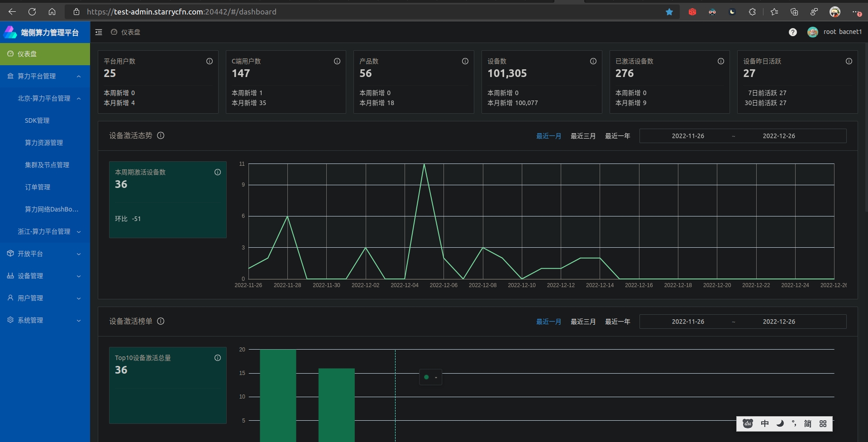Expand the 系统管理 menu
Image resolution: width=868 pixels, height=442 pixels.
coord(45,320)
